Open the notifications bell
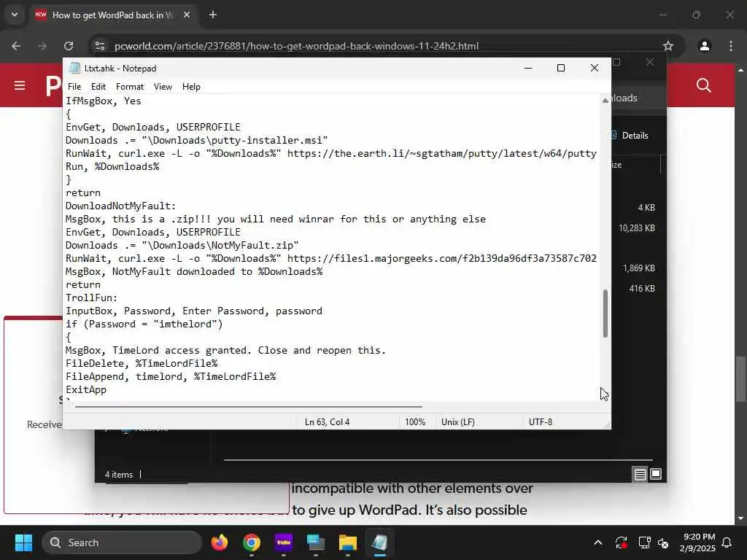Screen dimensions: 747x560 (x=727, y=542)
